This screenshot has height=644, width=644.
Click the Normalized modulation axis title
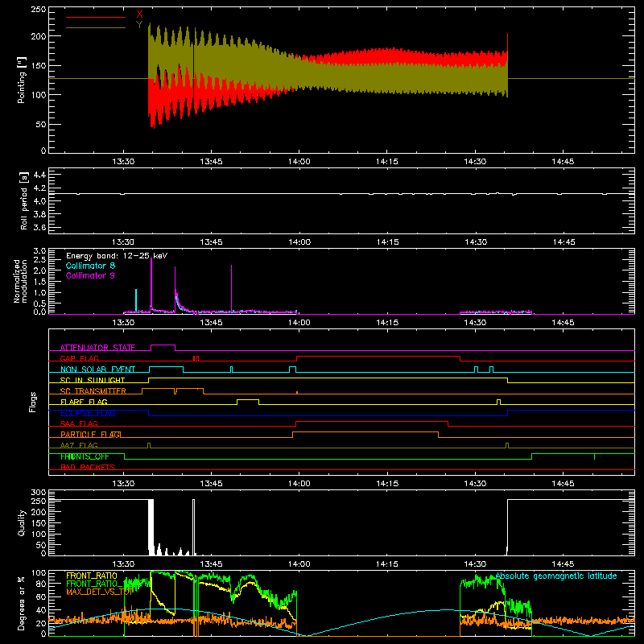pos(21,281)
